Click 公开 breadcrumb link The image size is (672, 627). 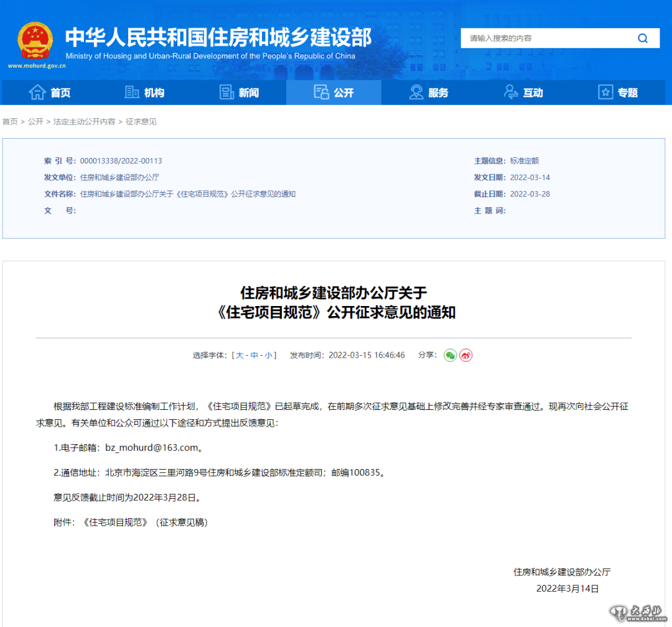(x=35, y=122)
